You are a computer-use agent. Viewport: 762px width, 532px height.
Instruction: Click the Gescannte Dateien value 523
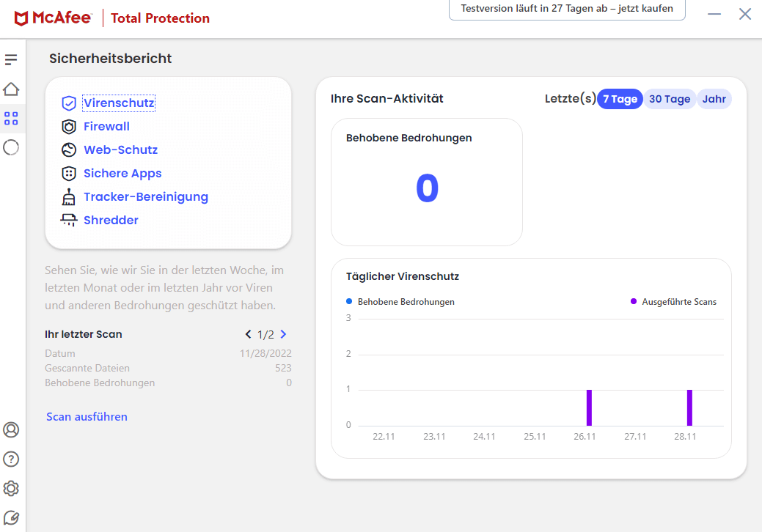coord(283,368)
